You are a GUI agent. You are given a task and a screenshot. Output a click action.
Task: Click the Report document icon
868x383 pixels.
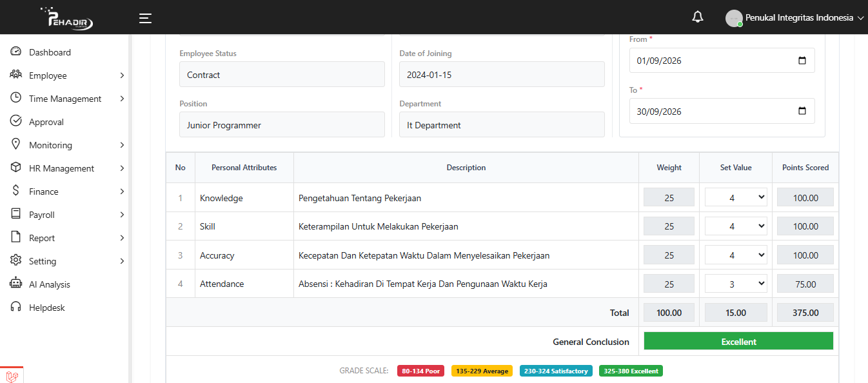(x=16, y=237)
